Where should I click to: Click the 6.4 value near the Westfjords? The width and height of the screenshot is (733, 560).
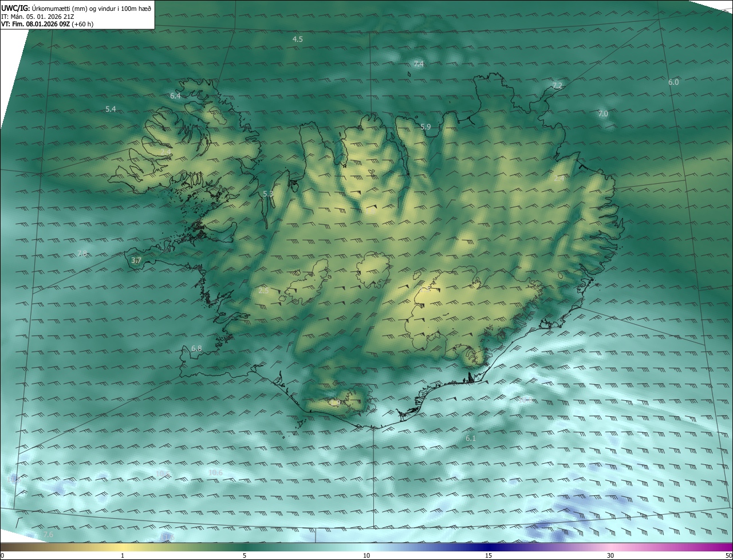pos(175,96)
